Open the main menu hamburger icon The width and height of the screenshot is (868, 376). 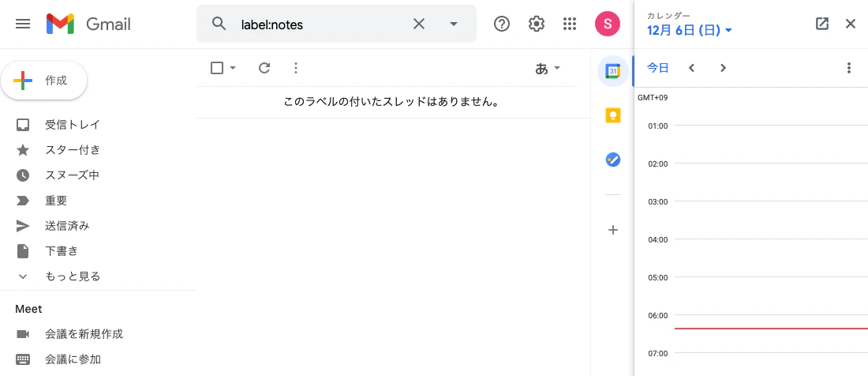coord(23,24)
